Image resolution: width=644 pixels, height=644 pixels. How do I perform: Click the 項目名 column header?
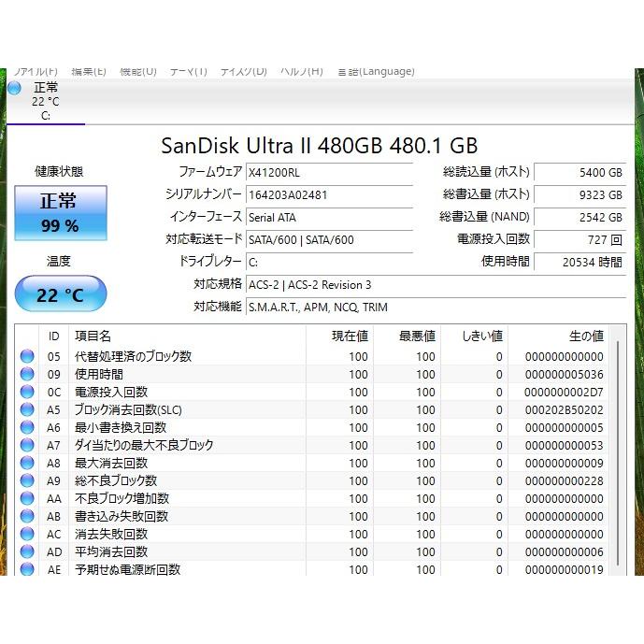(93, 336)
